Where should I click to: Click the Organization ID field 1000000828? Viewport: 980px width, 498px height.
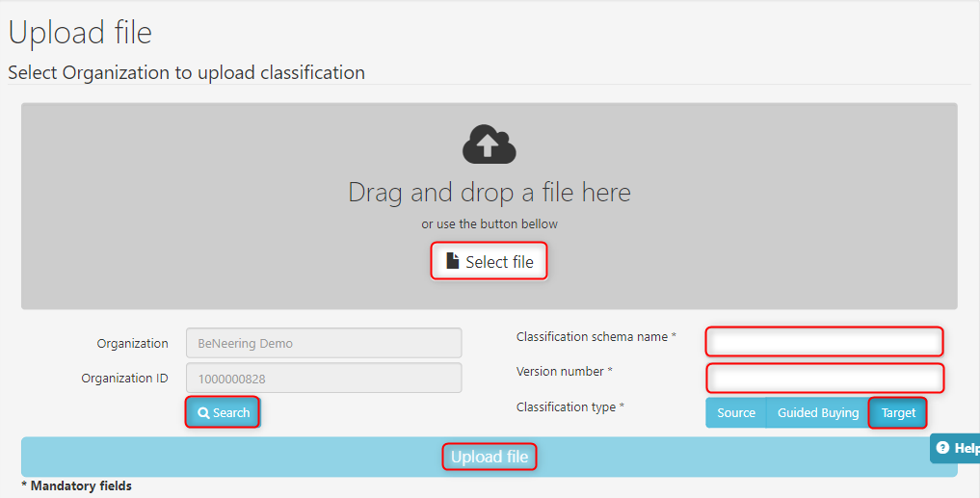(324, 379)
